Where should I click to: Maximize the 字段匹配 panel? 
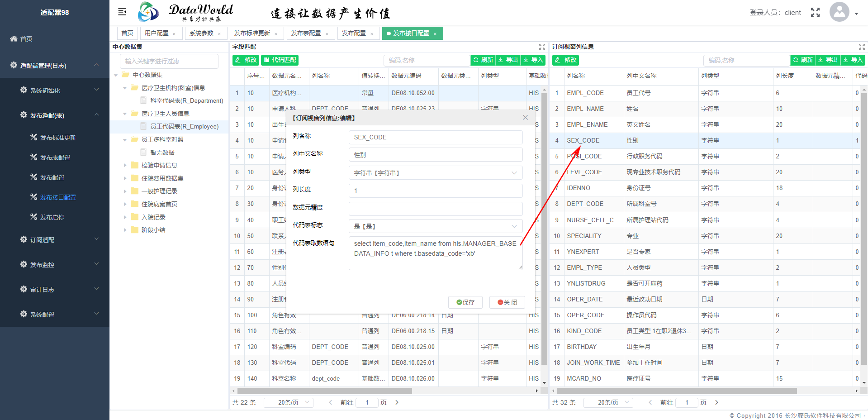coord(542,47)
